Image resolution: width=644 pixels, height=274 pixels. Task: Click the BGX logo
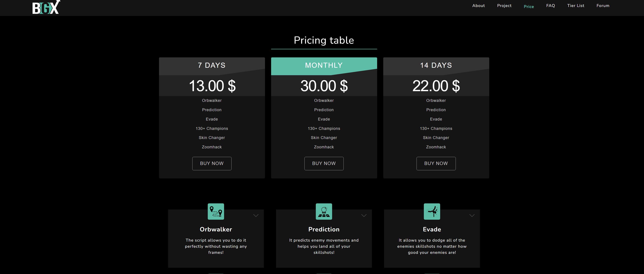pyautogui.click(x=46, y=7)
